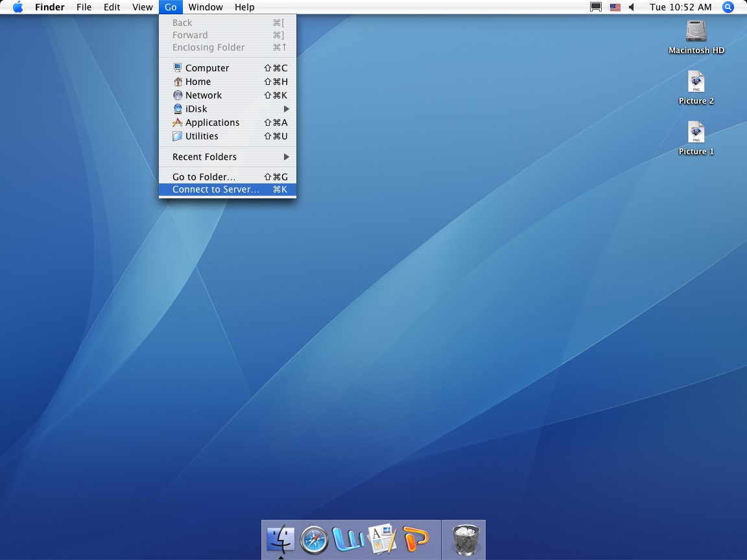Click the clock showing Tue 10:52 AM
Image resolution: width=747 pixels, height=560 pixels.
pos(680,7)
